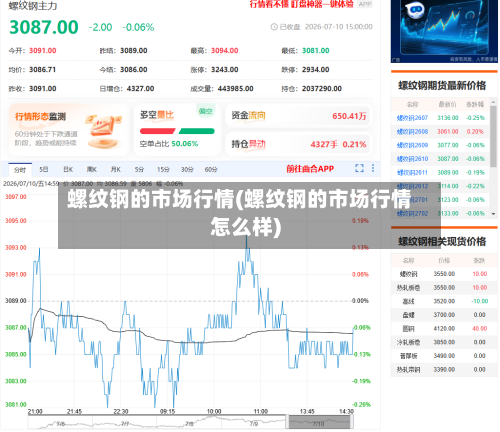Open the 螺纹钢2609 contract link

(x=412, y=145)
